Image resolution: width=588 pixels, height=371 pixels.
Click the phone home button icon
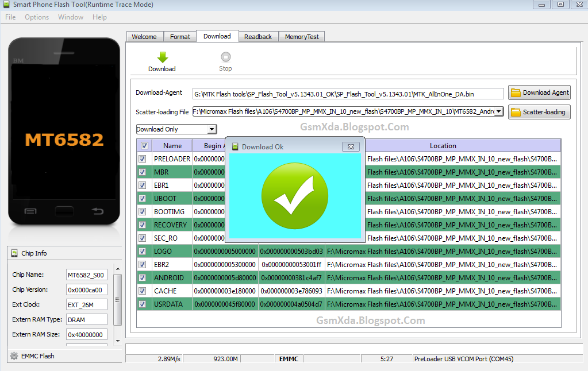click(x=64, y=211)
